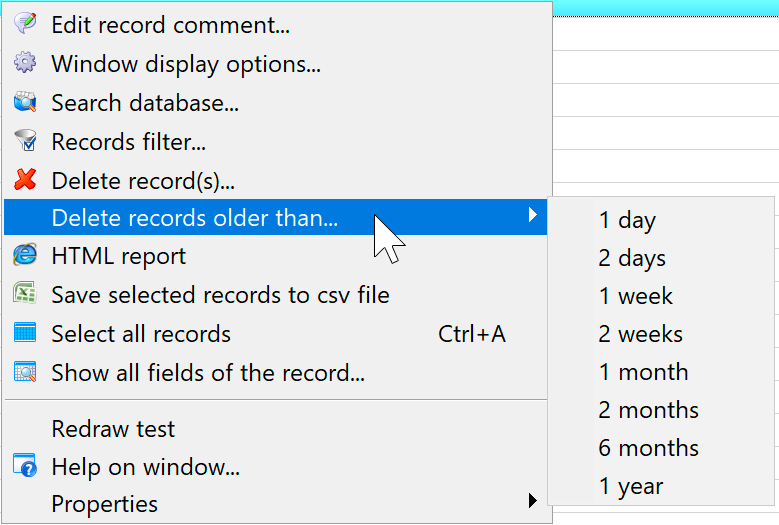Click the HTML report browser icon
This screenshot has width=779, height=525.
tap(25, 255)
